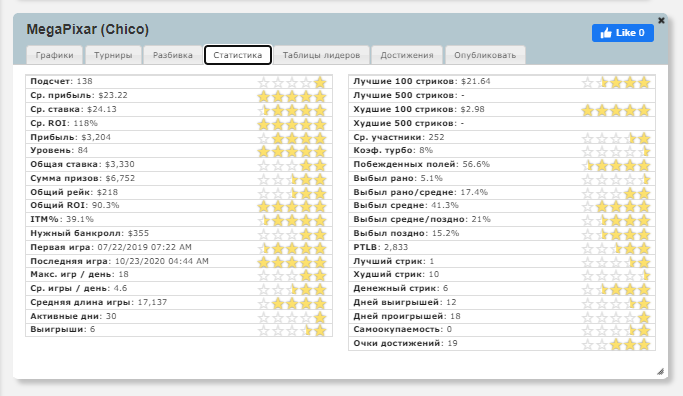Image resolution: width=683 pixels, height=396 pixels.
Task: Click star rating in Худший стрик row
Action: pyautogui.click(x=616, y=275)
